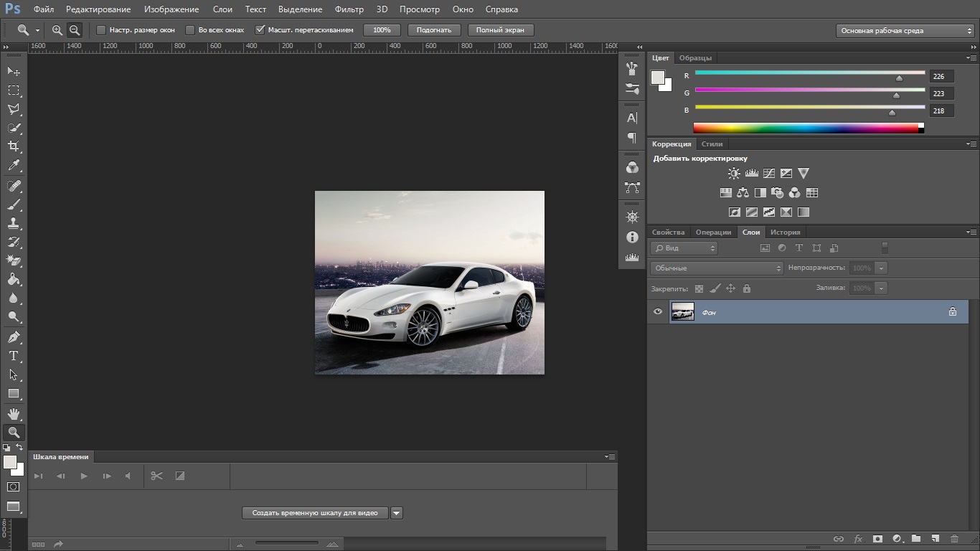Open the 'Фильтр' menu
The image size is (980, 551).
(x=349, y=9)
